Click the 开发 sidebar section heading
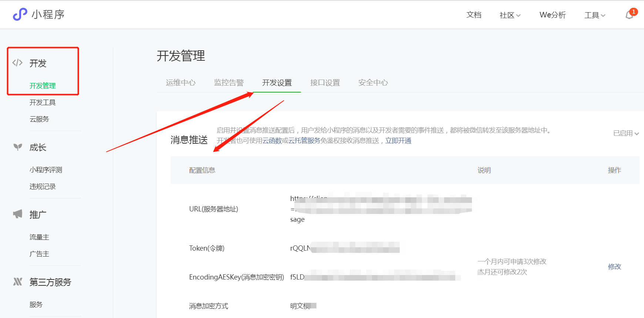 (x=38, y=63)
